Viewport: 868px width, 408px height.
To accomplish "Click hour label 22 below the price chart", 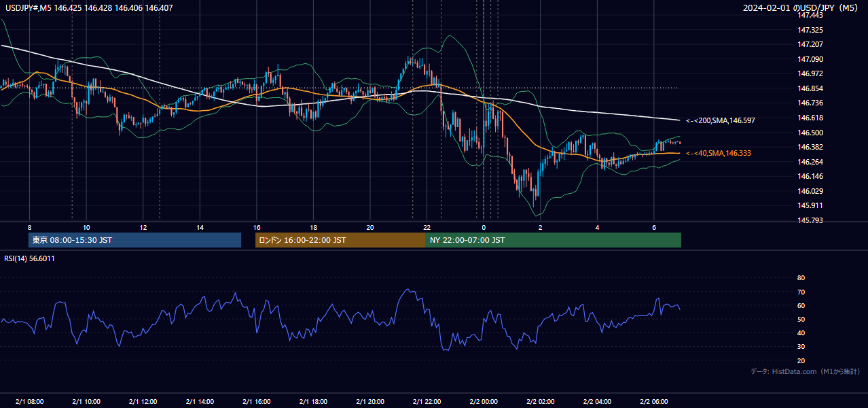I will click(427, 227).
